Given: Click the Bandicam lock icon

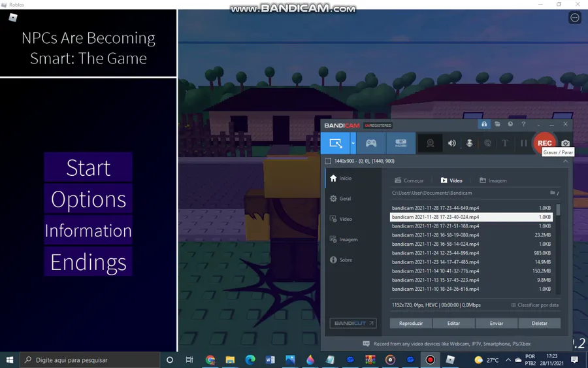Looking at the screenshot, I should point(484,124).
